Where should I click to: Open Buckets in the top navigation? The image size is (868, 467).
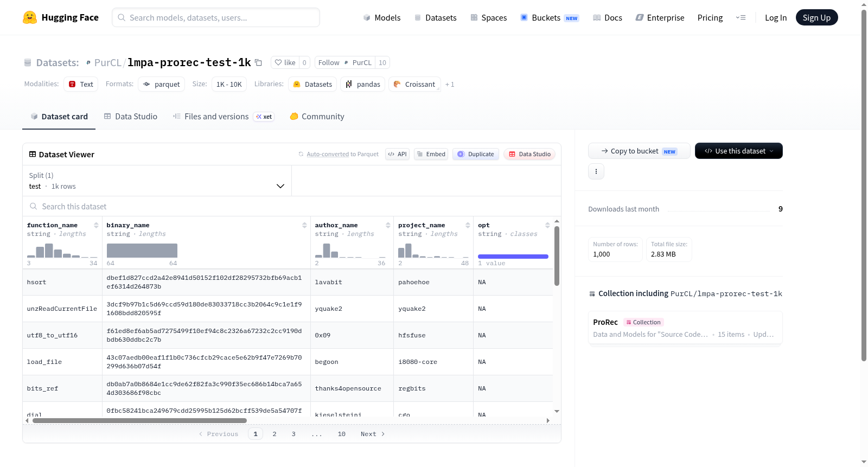click(x=550, y=18)
